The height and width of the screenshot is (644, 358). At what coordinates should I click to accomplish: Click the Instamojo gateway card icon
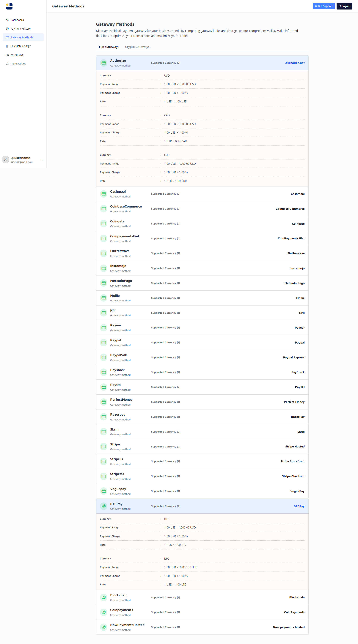[x=103, y=268]
